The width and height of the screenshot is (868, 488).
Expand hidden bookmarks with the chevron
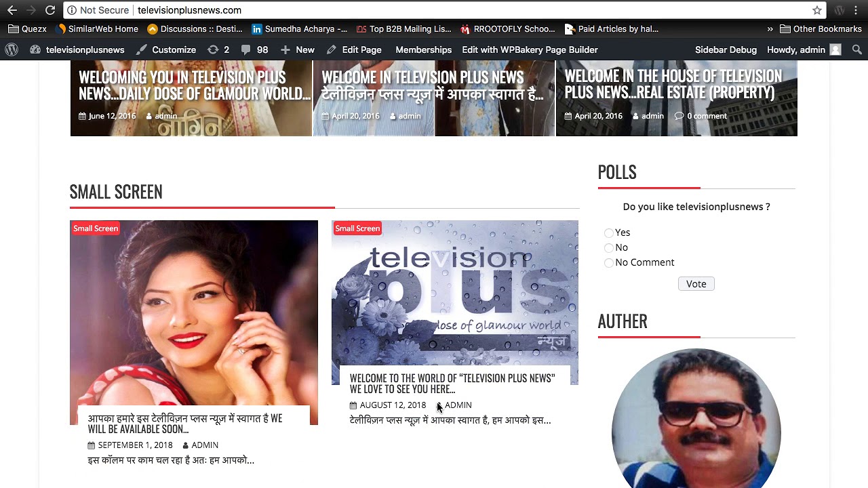click(770, 29)
